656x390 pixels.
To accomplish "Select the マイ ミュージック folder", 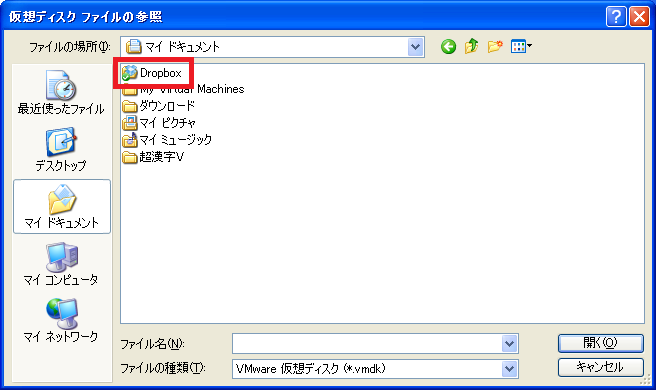I will point(167,140).
